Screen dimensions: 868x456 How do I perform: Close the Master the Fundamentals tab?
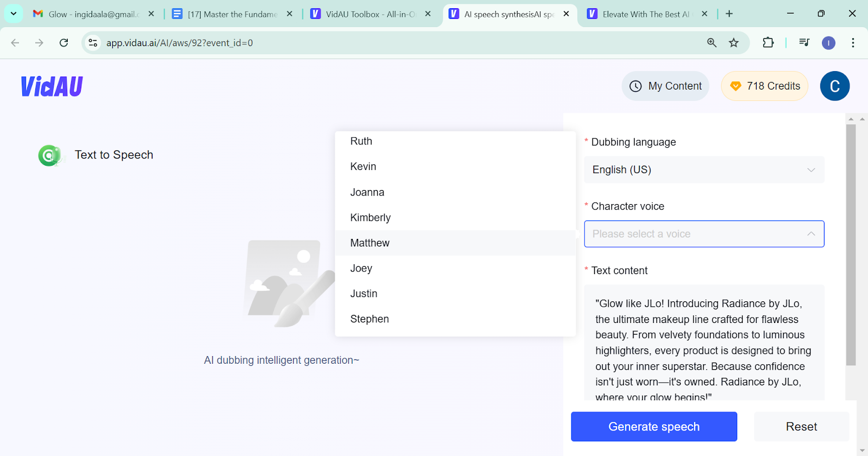coord(290,14)
